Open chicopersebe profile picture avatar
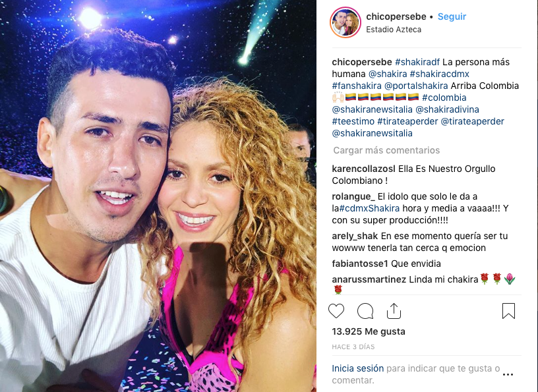The height and width of the screenshot is (392, 538). pos(345,22)
